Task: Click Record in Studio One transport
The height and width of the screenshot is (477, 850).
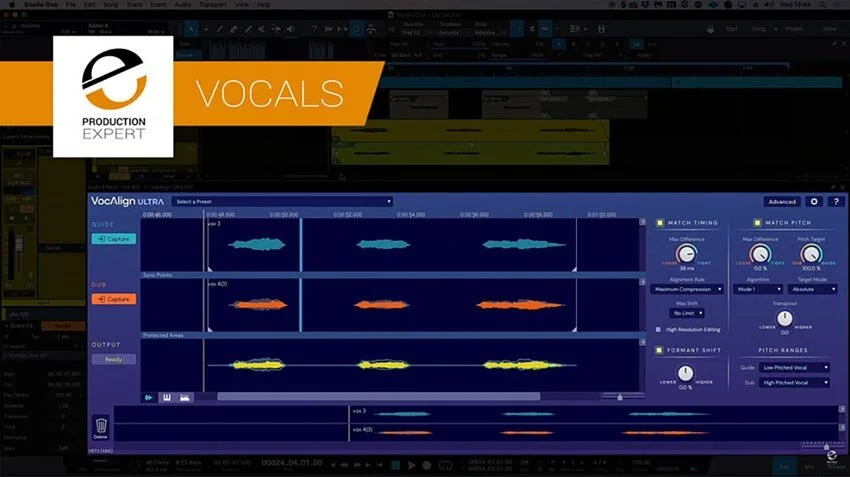Action: [427, 465]
